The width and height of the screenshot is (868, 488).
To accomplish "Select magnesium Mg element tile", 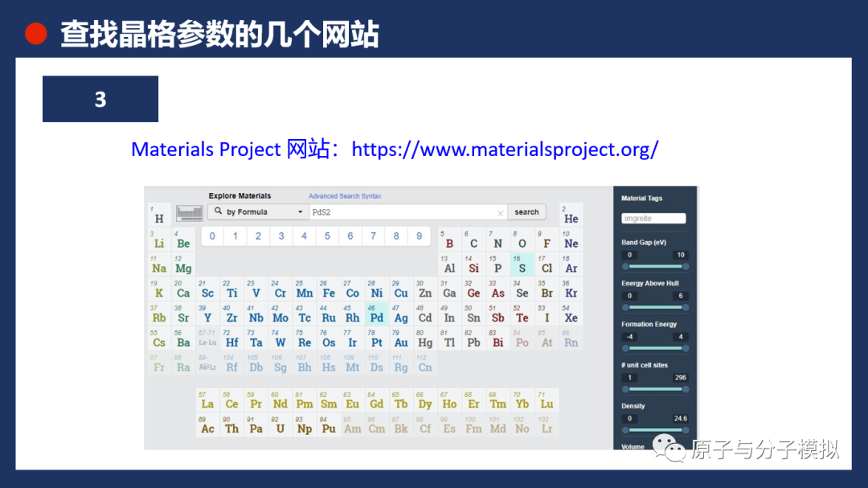I will (183, 265).
